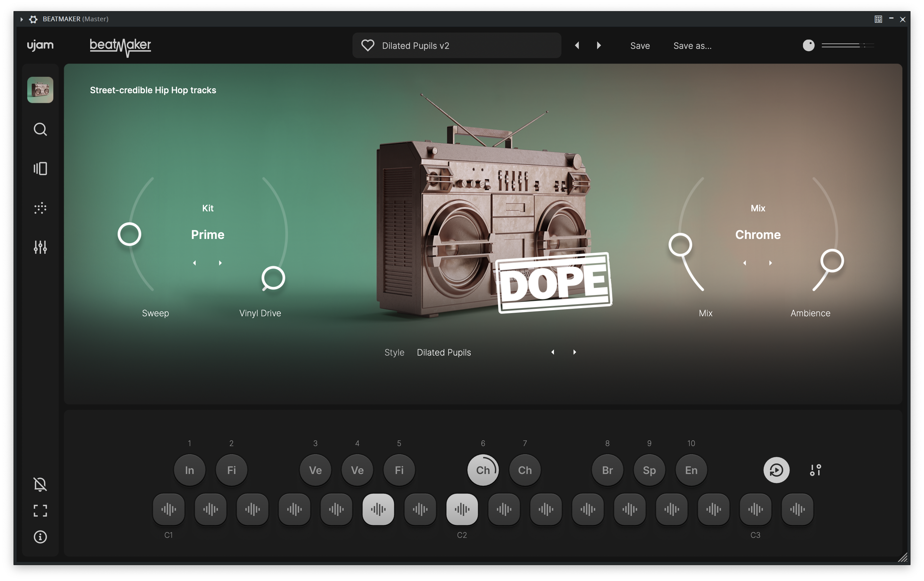Open the pattern library sidebar icon

point(40,168)
